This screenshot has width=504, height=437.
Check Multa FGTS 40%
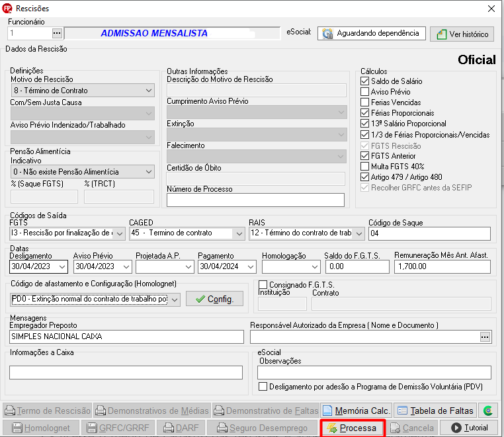364,167
